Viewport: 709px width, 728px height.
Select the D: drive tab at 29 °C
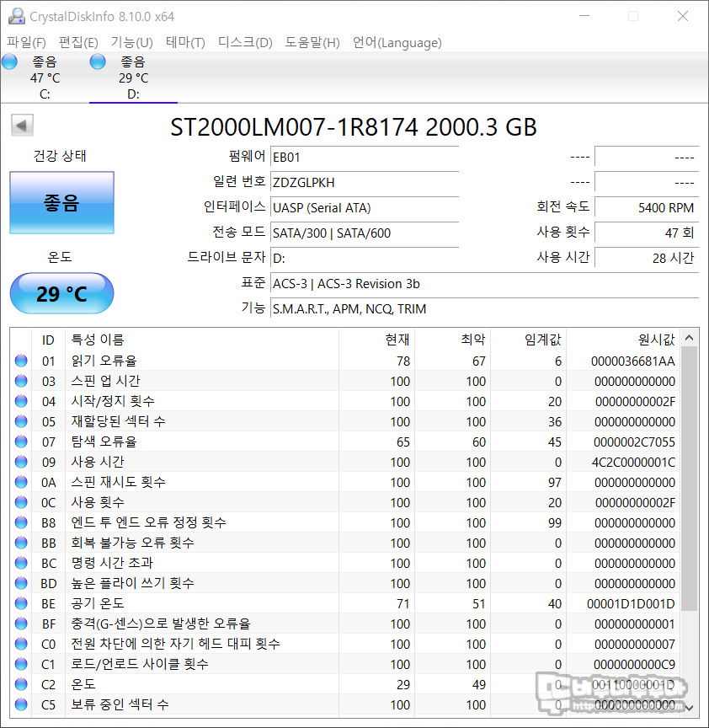(x=133, y=78)
